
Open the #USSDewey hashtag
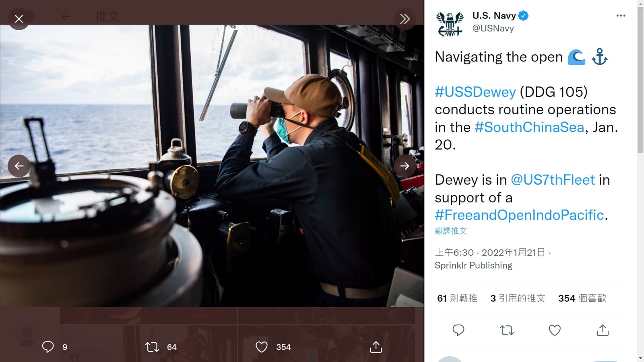475,92
